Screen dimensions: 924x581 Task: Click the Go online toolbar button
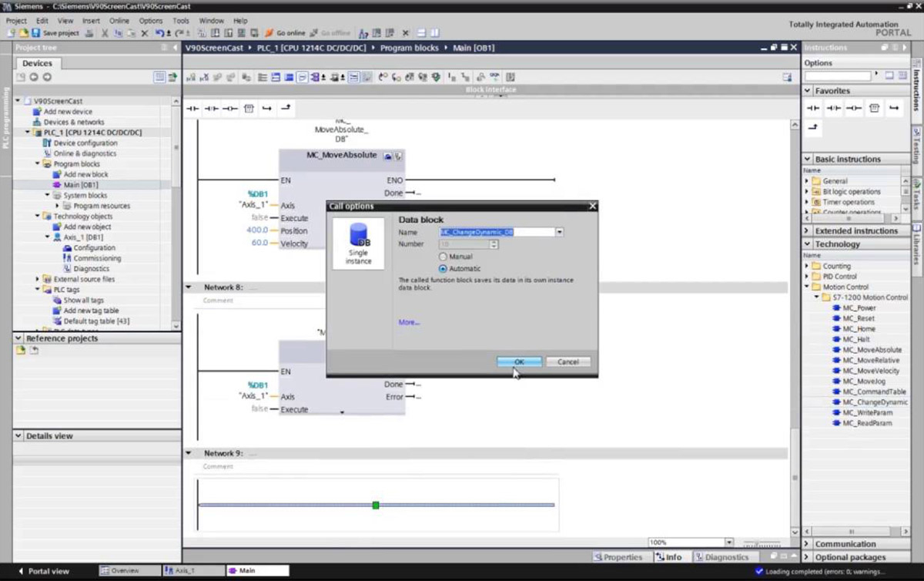coord(285,33)
